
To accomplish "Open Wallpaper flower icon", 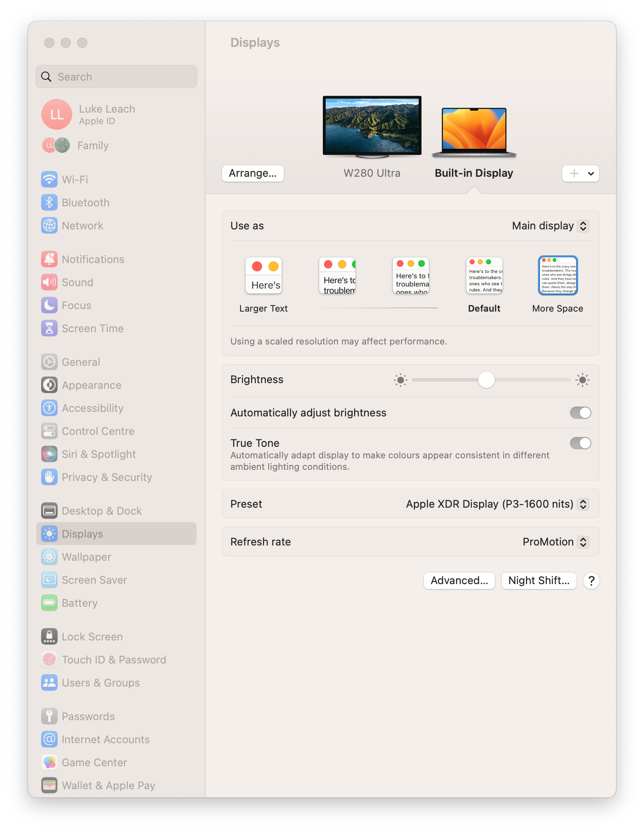I will 49,557.
